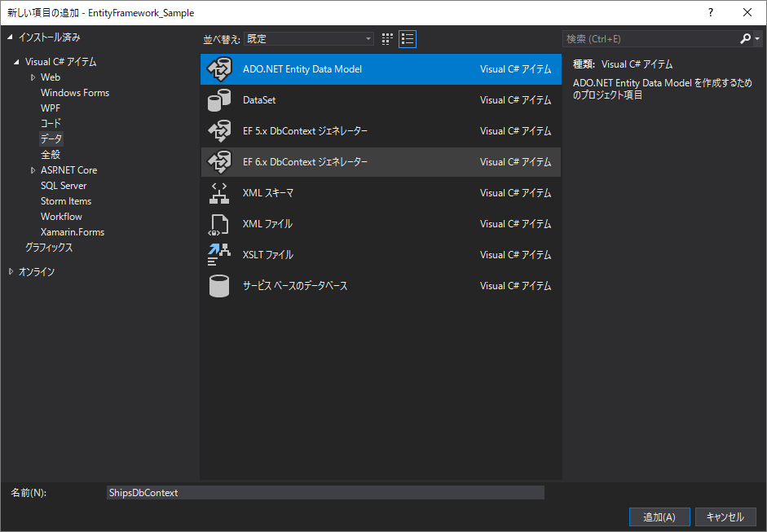This screenshot has width=767, height=532.
Task: Select Xamarin.Forms category
Action: click(73, 232)
